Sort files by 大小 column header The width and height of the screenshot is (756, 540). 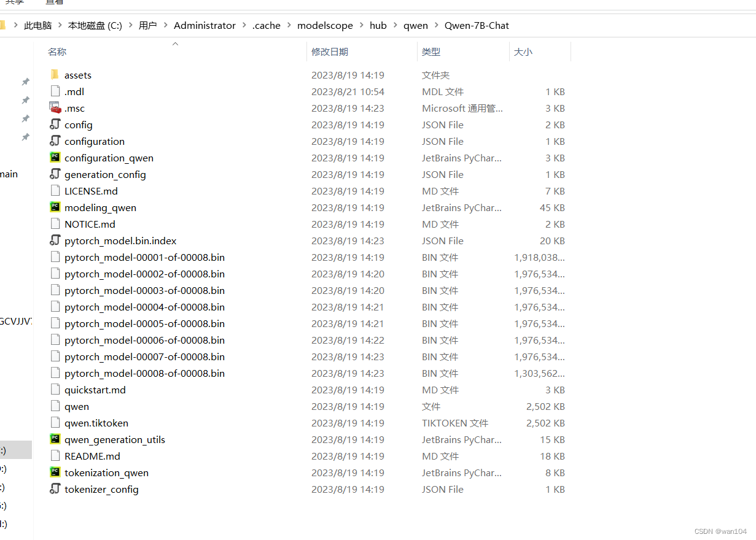(523, 52)
